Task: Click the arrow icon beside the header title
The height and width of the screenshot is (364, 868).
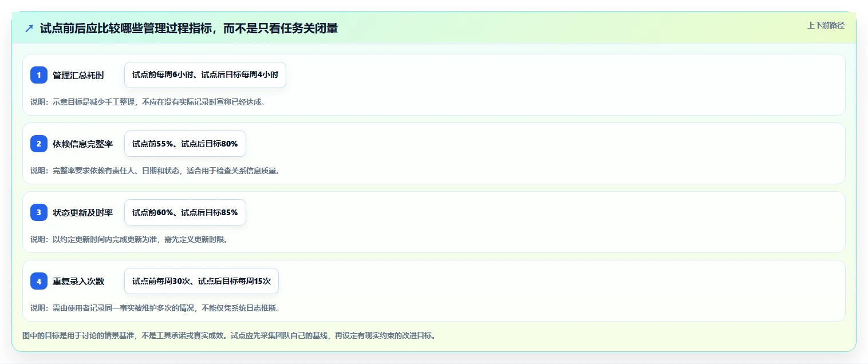Action: [29, 29]
